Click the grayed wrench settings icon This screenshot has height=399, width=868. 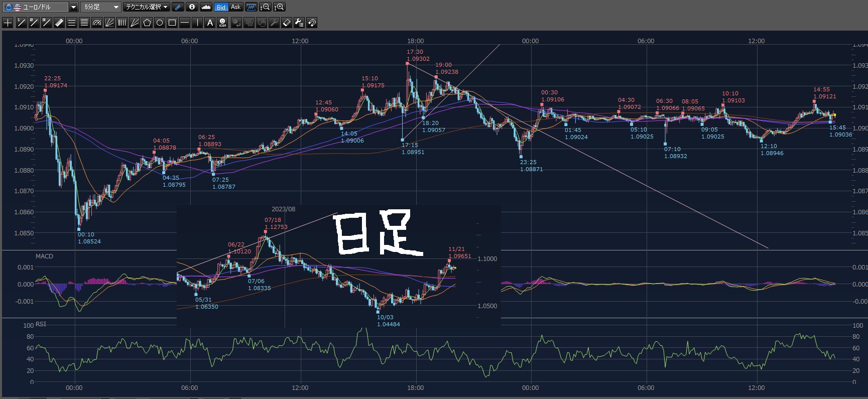pyautogui.click(x=274, y=23)
